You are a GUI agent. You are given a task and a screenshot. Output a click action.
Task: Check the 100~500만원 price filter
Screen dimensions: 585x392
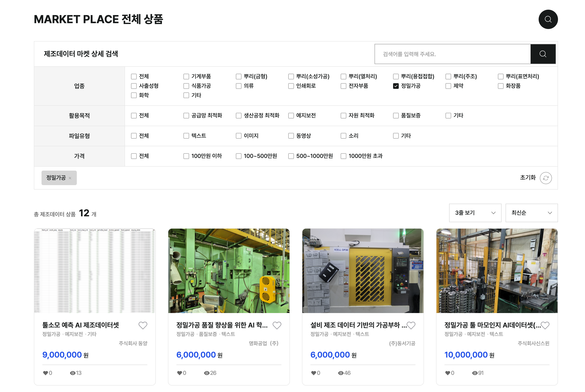[239, 156]
